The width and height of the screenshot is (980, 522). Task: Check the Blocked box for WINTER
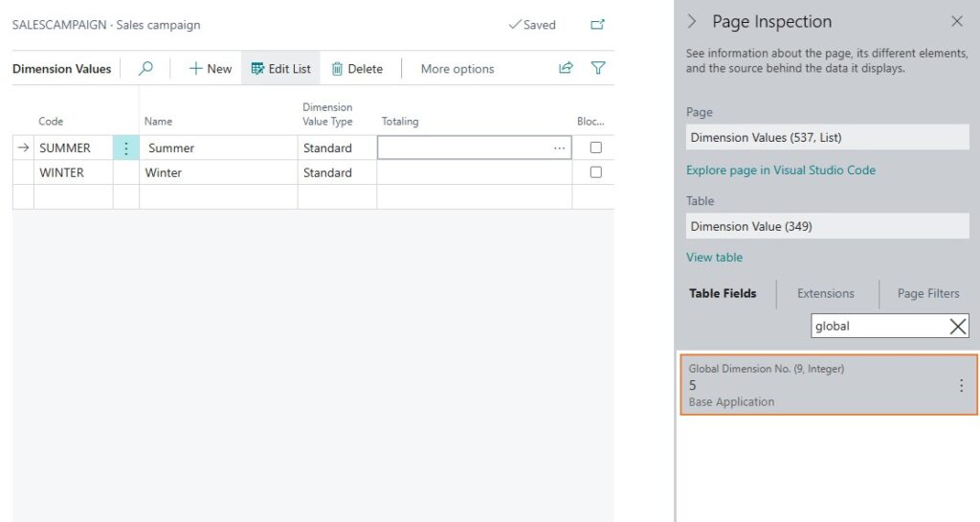point(595,173)
